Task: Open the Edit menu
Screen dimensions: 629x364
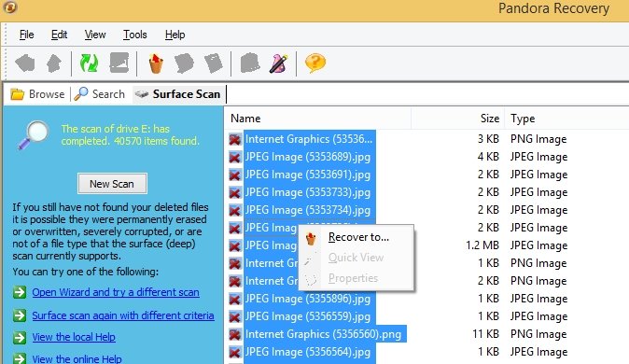Action: click(59, 35)
